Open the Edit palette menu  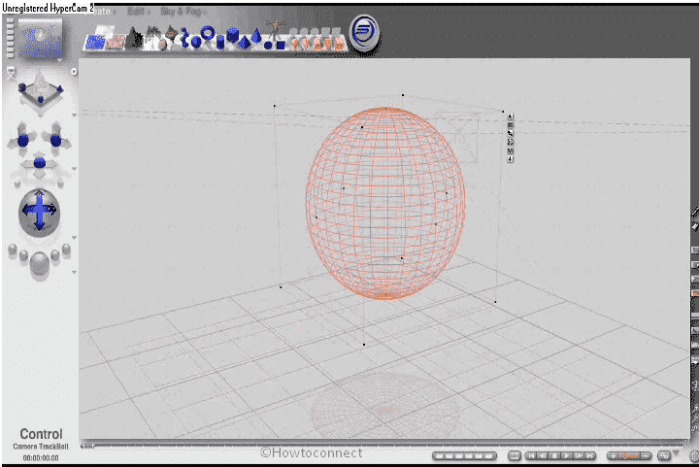137,11
